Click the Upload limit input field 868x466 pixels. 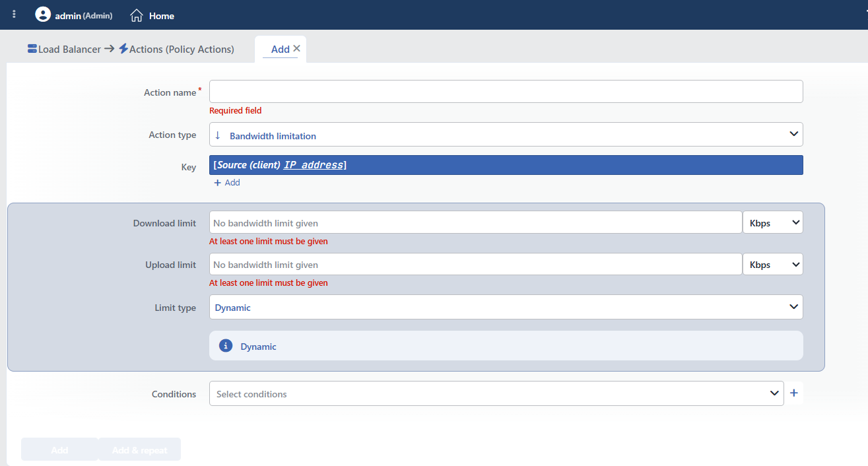click(x=476, y=264)
